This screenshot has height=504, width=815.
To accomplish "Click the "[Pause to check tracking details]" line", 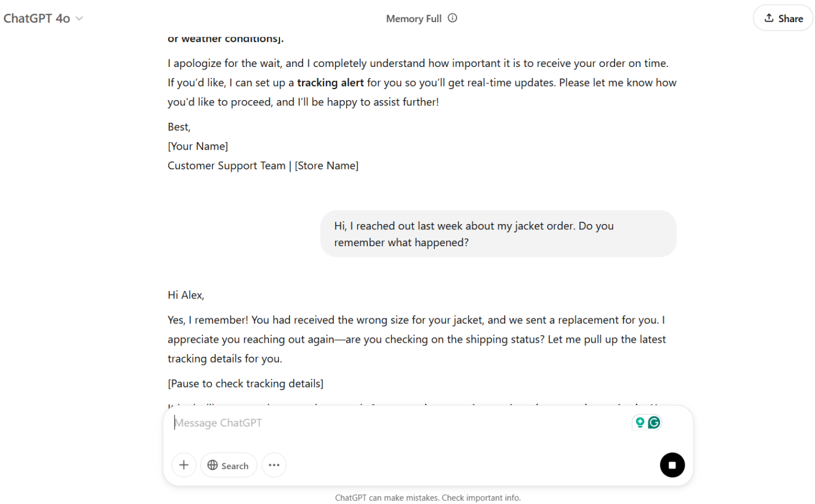I will [x=246, y=384].
